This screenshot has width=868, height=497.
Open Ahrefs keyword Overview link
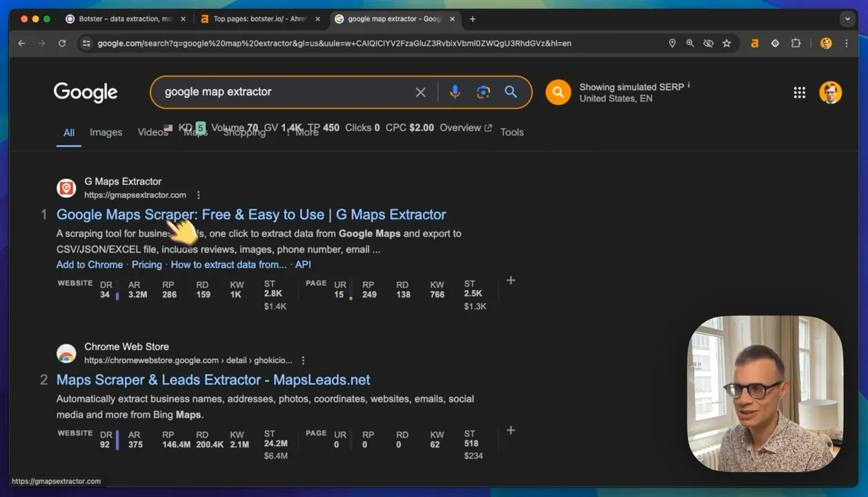(466, 128)
